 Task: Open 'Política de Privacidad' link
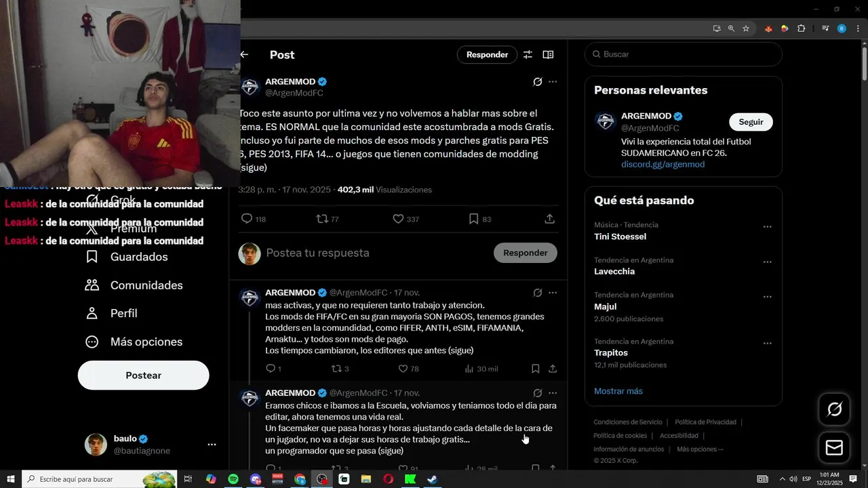click(x=705, y=422)
